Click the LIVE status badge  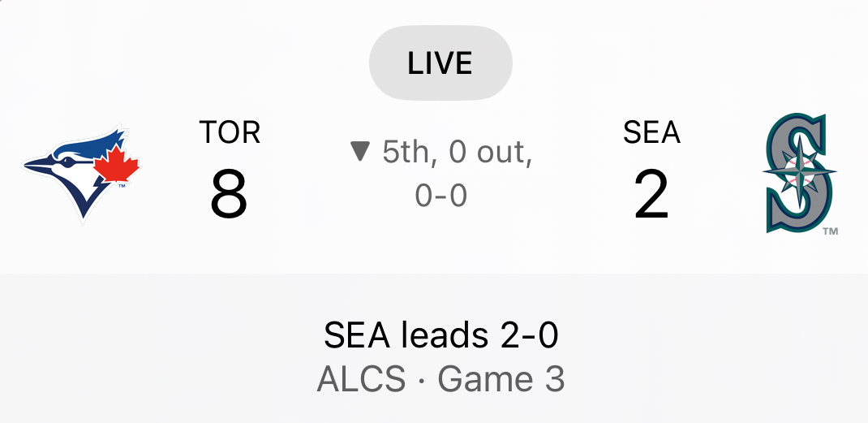(x=440, y=63)
